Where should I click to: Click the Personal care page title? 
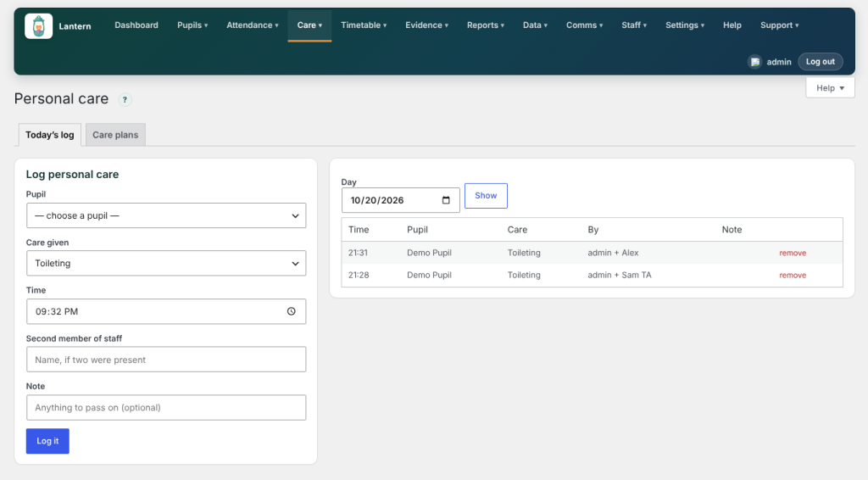coord(61,98)
